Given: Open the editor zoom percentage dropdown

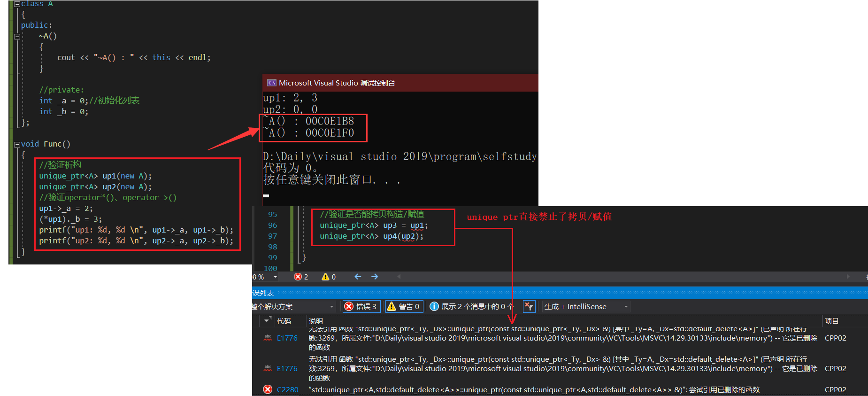Looking at the screenshot, I should click(276, 277).
